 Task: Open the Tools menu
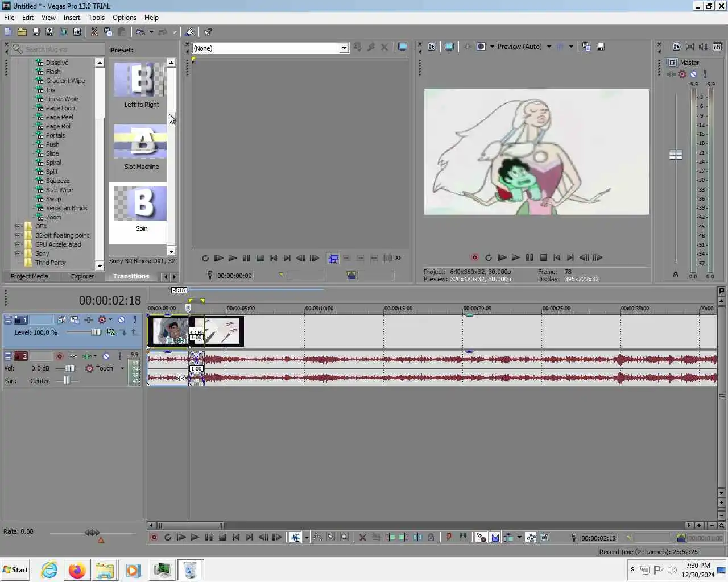[x=96, y=18]
